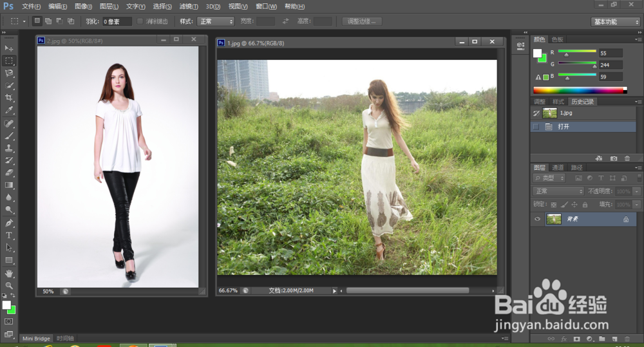Select the Clone Stamp tool
The width and height of the screenshot is (644, 347).
pyautogui.click(x=8, y=148)
